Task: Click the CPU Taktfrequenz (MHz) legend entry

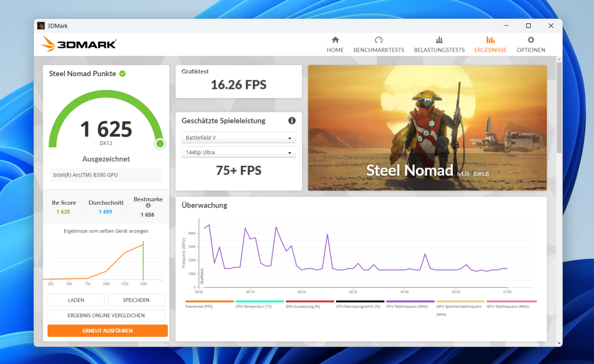Action: [410, 304]
